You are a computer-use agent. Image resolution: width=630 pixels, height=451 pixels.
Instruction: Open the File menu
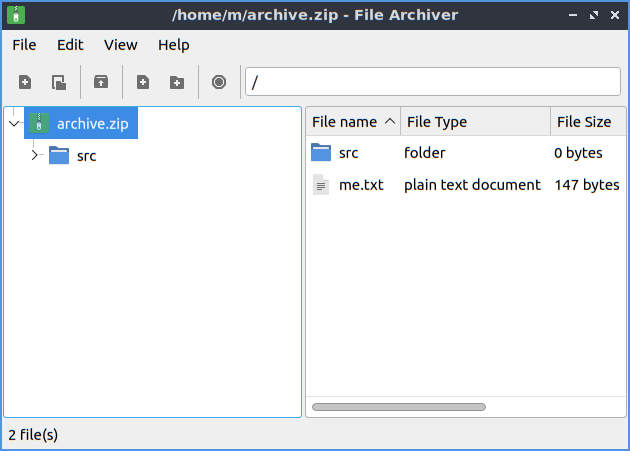(24, 45)
